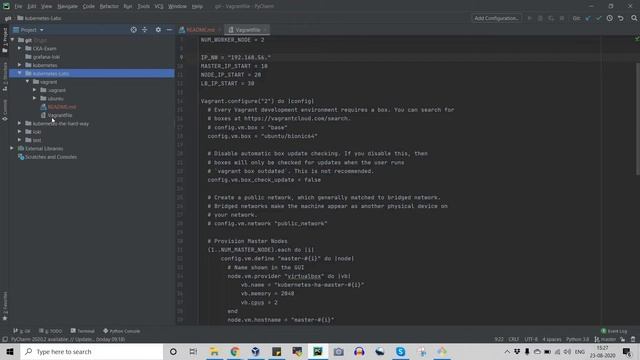The width and height of the screenshot is (640, 360).
Task: Expand the loki folder
Action: coord(19,131)
